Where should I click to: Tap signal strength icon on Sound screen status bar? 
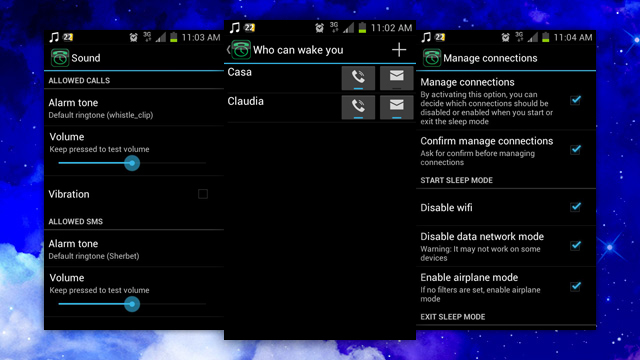(161, 38)
